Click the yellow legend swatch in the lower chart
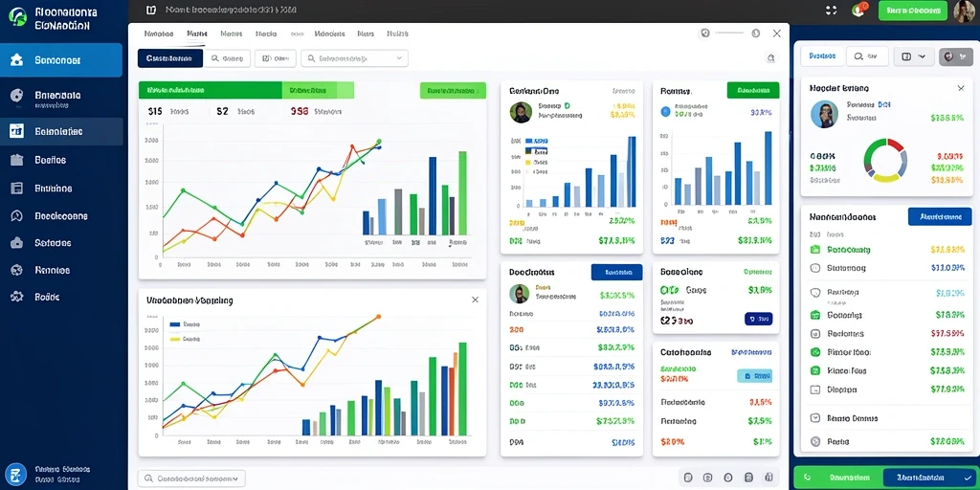Image resolution: width=980 pixels, height=490 pixels. [174, 339]
